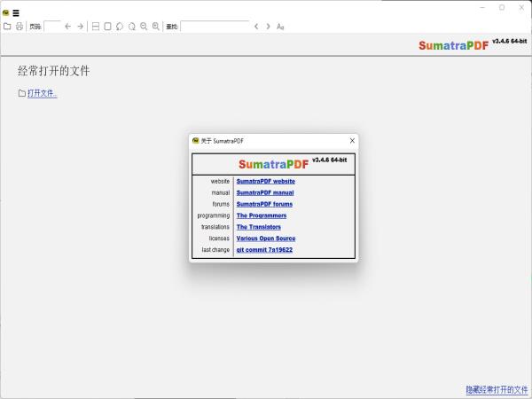Go to previous page arrow

click(x=68, y=26)
